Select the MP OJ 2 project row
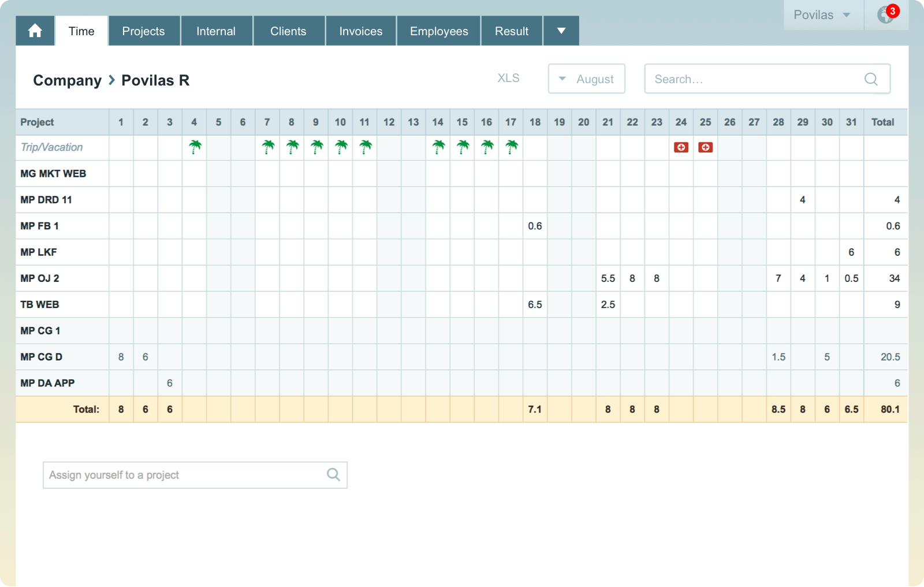Image resolution: width=924 pixels, height=587 pixels. tap(39, 278)
